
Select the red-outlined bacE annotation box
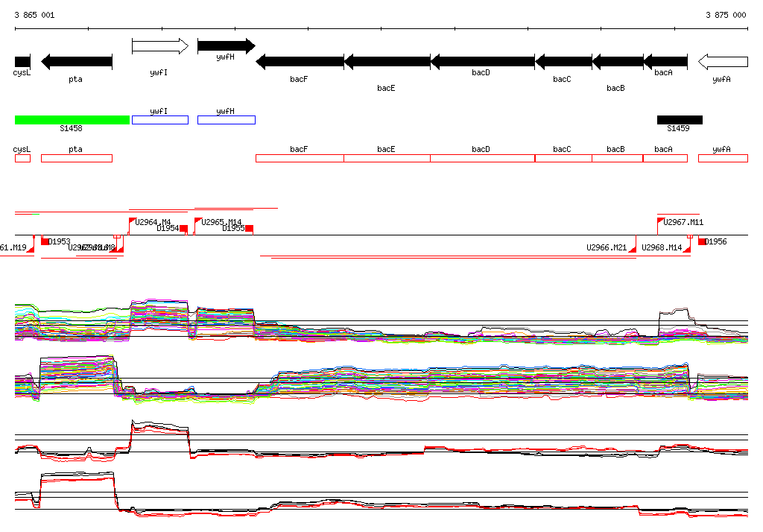point(387,158)
